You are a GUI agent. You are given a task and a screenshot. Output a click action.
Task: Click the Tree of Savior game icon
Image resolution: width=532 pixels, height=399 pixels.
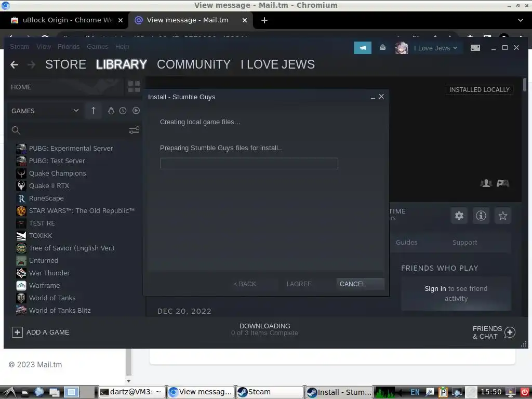click(21, 248)
